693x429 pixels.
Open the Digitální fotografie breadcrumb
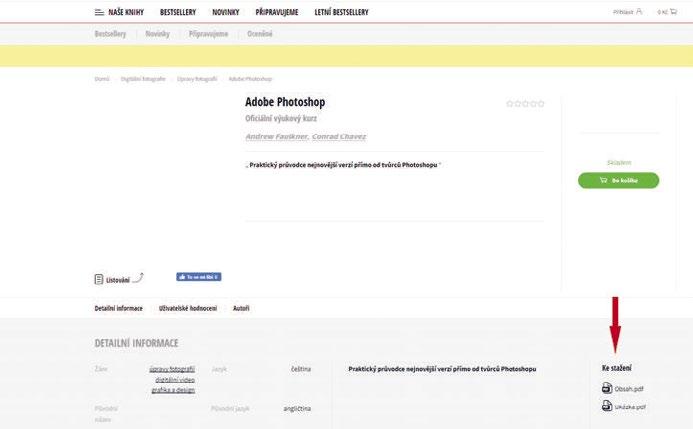click(x=143, y=79)
